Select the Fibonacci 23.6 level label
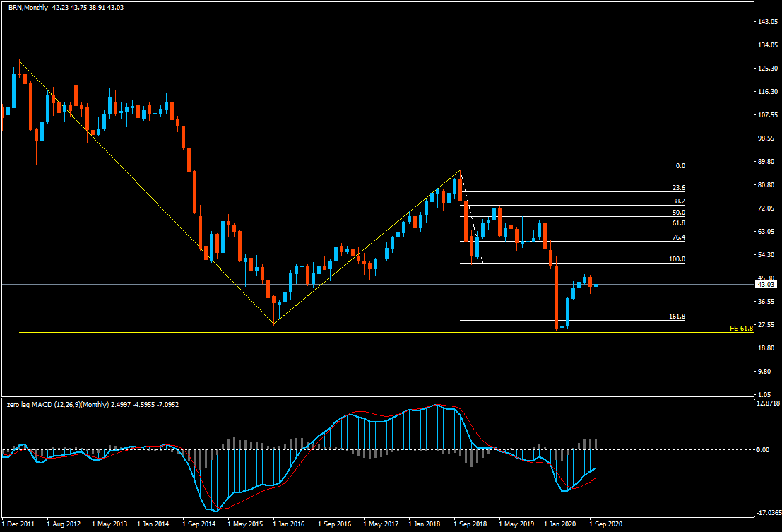The image size is (782, 532). [x=679, y=188]
